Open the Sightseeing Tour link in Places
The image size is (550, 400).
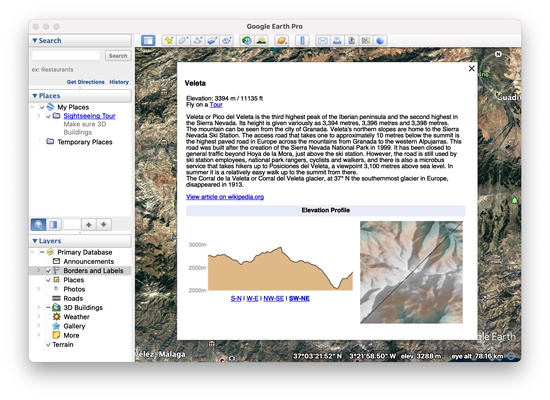[89, 116]
